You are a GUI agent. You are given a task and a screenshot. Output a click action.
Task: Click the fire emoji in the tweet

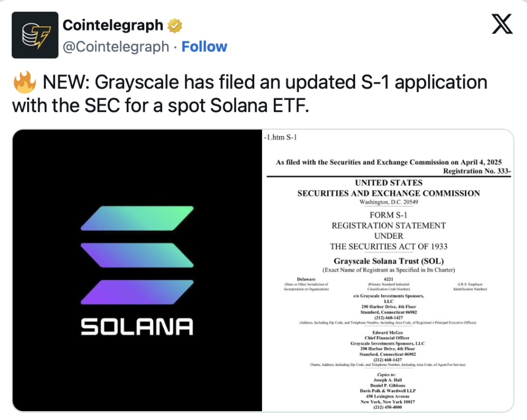(24, 82)
